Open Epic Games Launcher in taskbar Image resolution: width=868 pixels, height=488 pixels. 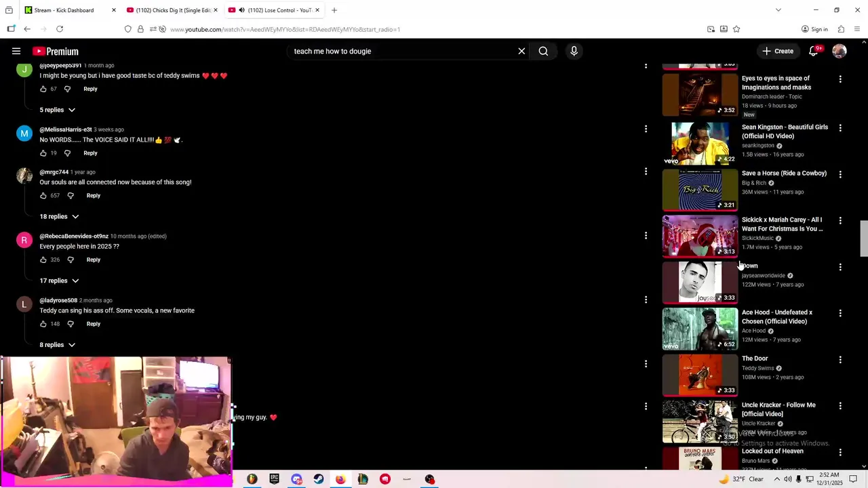(274, 479)
